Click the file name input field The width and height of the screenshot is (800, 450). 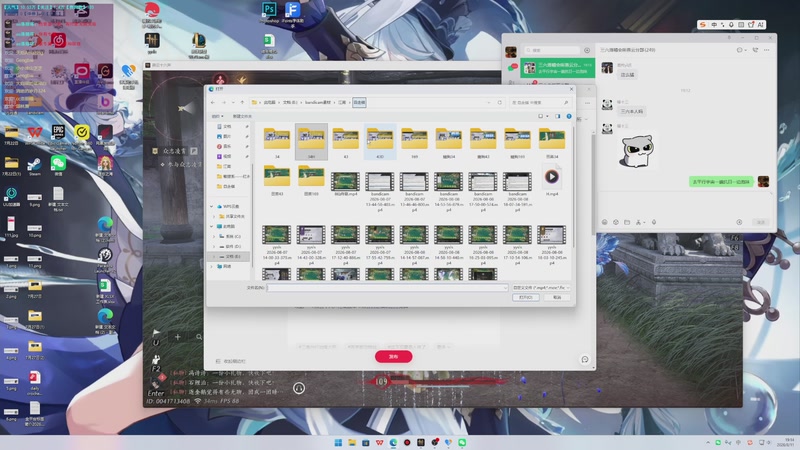coord(387,288)
